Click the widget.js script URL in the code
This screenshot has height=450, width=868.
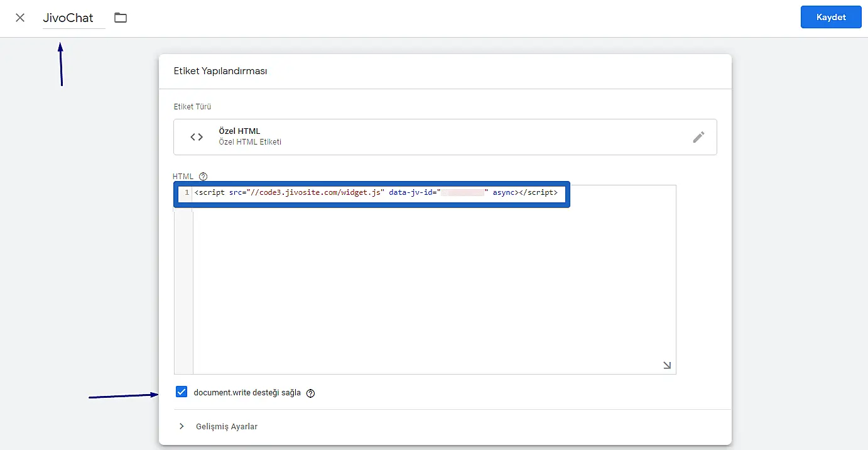click(318, 193)
